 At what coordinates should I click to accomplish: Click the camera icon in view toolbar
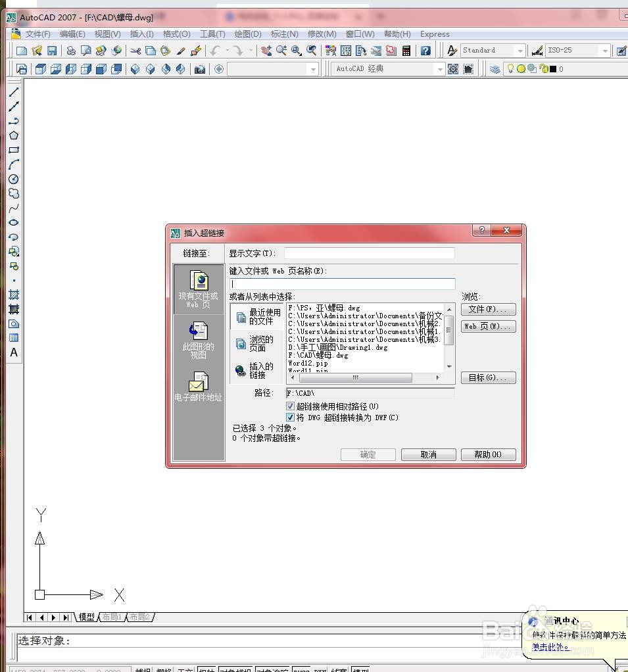pos(200,69)
